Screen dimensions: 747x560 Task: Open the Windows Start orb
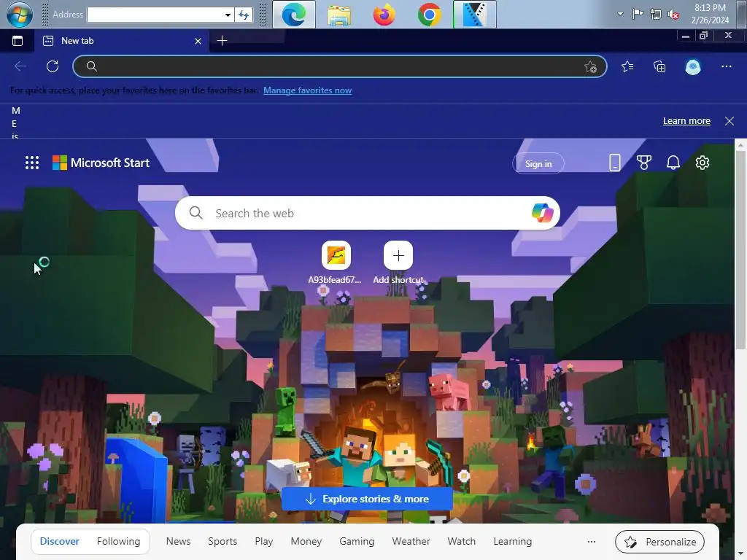pos(20,15)
